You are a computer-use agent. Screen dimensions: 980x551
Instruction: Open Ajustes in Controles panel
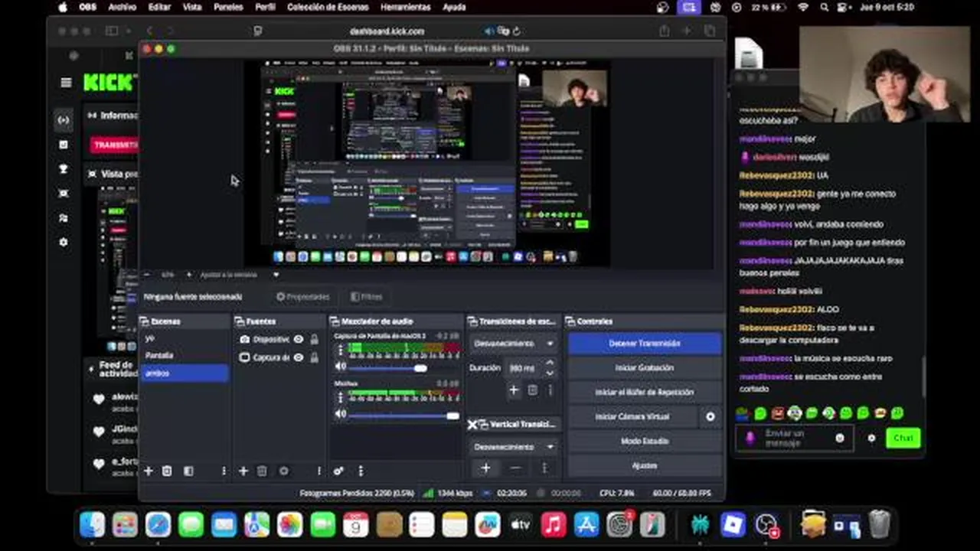[x=645, y=465]
